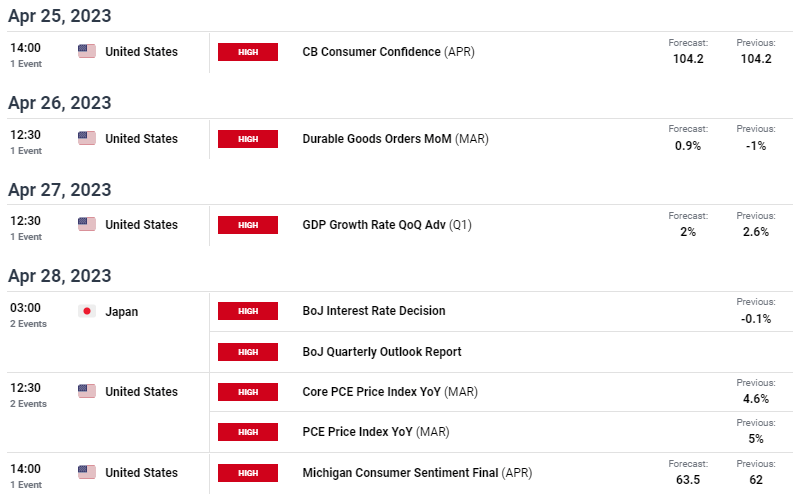Image resolution: width=793 pixels, height=500 pixels.
Task: Click US flag on Michigan Sentiment row
Action: pyautogui.click(x=87, y=472)
